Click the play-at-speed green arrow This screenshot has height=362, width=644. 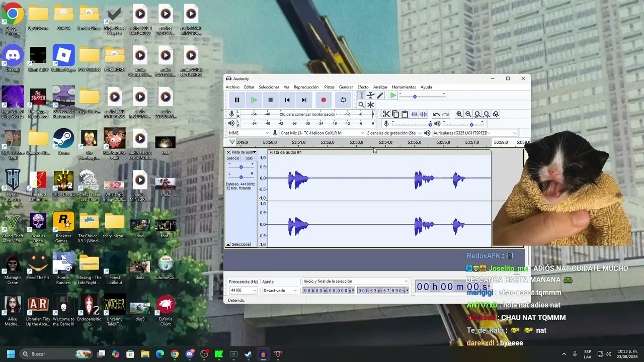(x=393, y=96)
